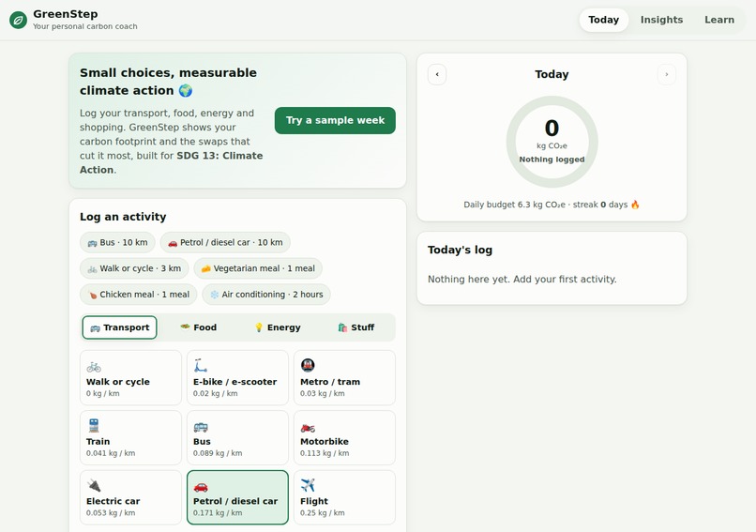Click the streak flame icon
Viewport: 756px width, 532px height.
[x=635, y=205]
